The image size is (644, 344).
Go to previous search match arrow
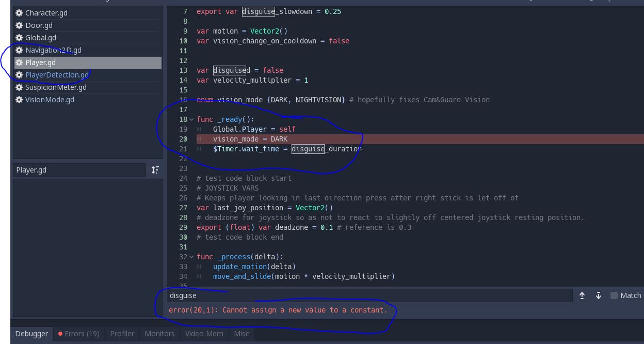pyautogui.click(x=582, y=295)
